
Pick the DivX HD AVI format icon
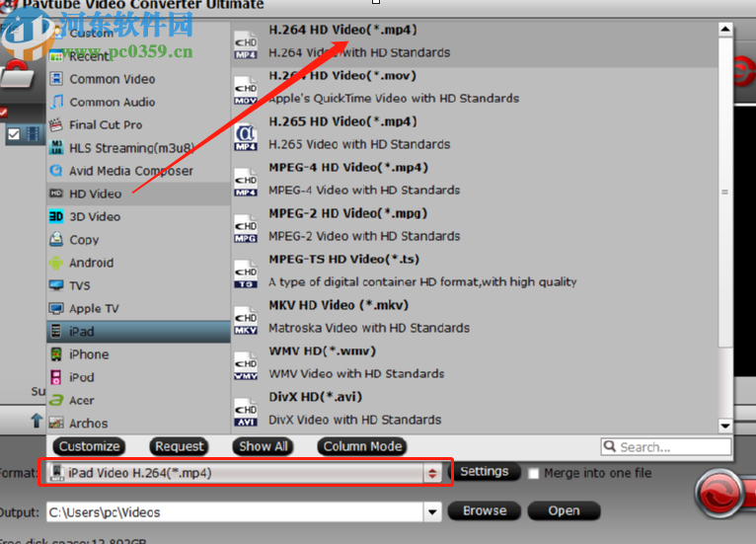[246, 411]
